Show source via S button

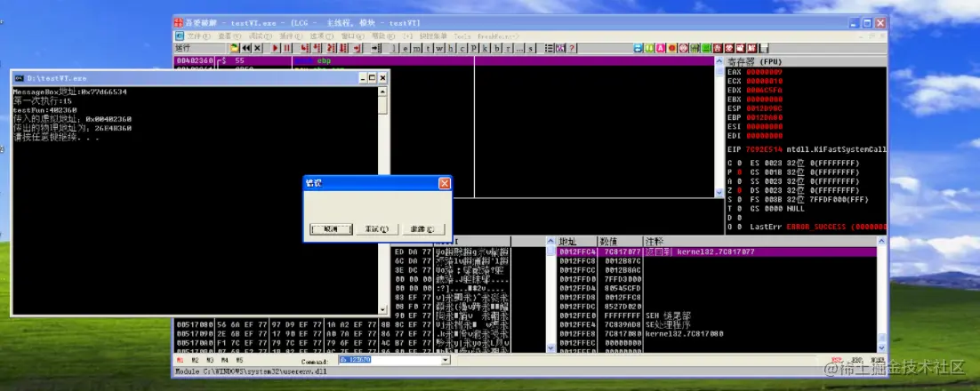coord(531,48)
